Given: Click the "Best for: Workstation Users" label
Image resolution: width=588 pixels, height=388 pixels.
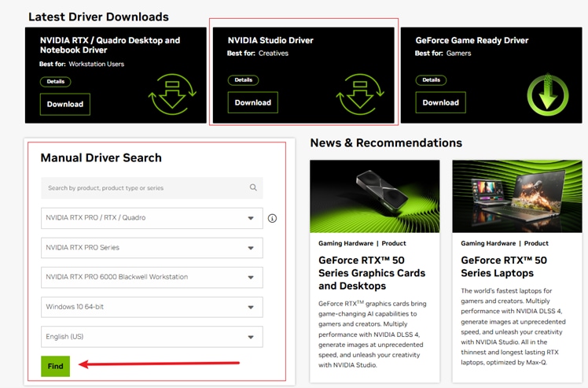Looking at the screenshot, I should tap(82, 64).
